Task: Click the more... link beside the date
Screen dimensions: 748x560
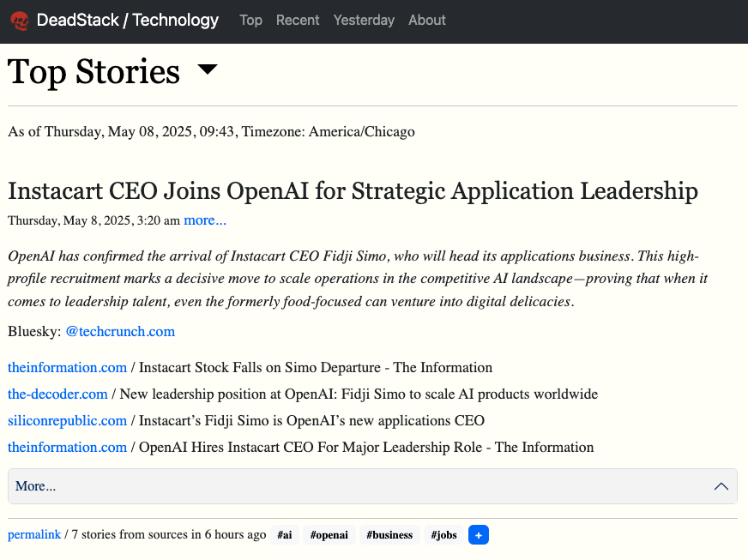Action: 205,220
